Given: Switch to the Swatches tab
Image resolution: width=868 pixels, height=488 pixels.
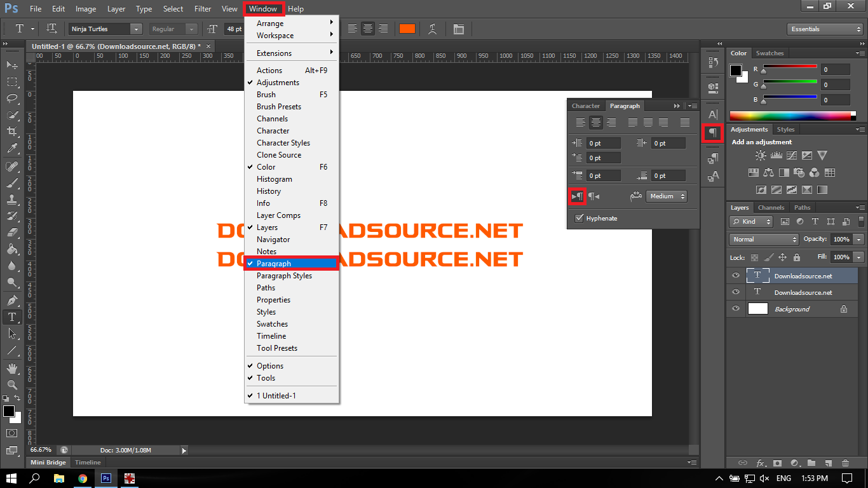Looking at the screenshot, I should (x=770, y=53).
